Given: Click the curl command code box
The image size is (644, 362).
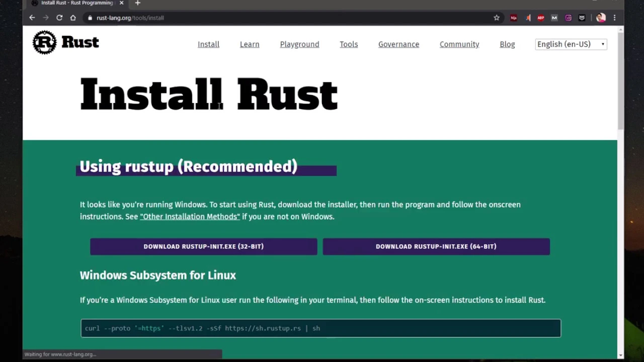Looking at the screenshot, I should [x=321, y=328].
